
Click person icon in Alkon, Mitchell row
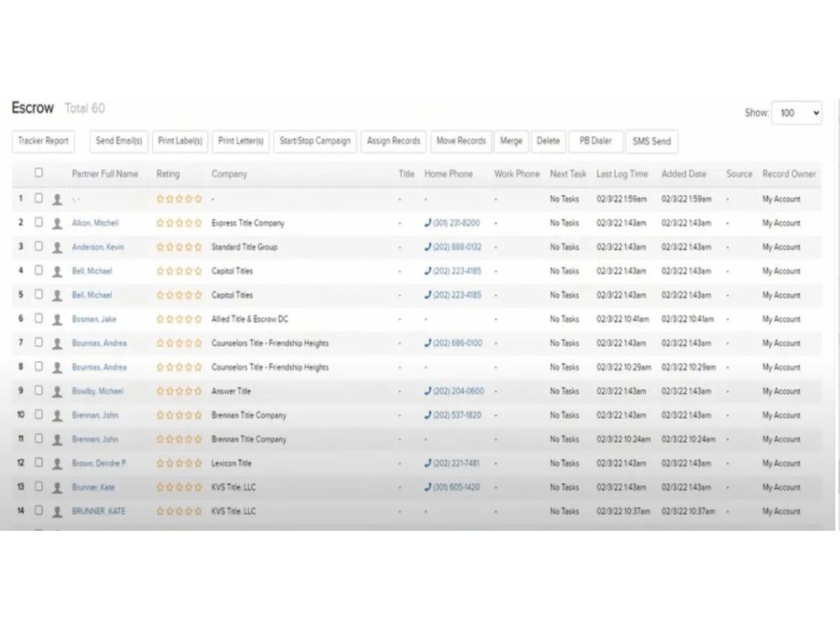[x=57, y=223]
